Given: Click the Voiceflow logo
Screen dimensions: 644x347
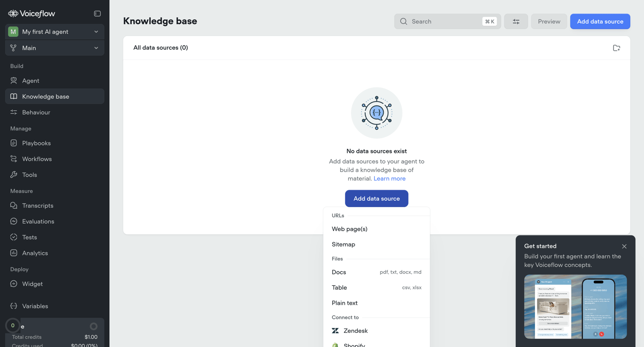Looking at the screenshot, I should (32, 14).
